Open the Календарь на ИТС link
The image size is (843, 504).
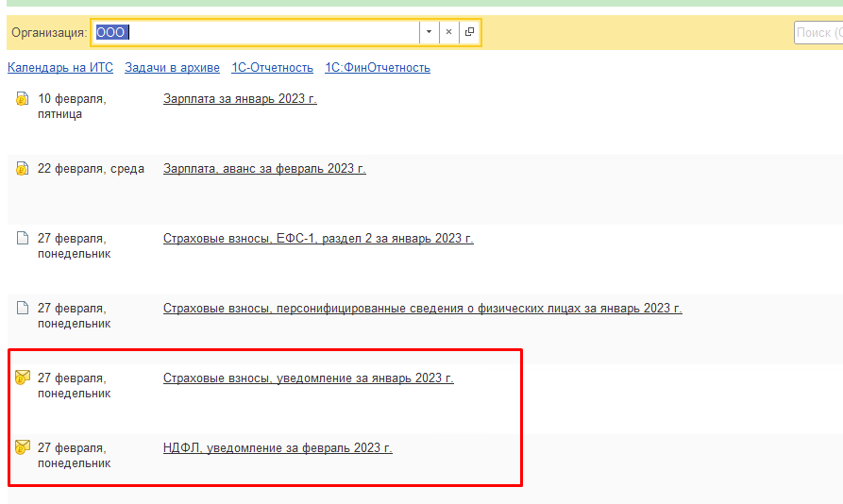click(60, 68)
